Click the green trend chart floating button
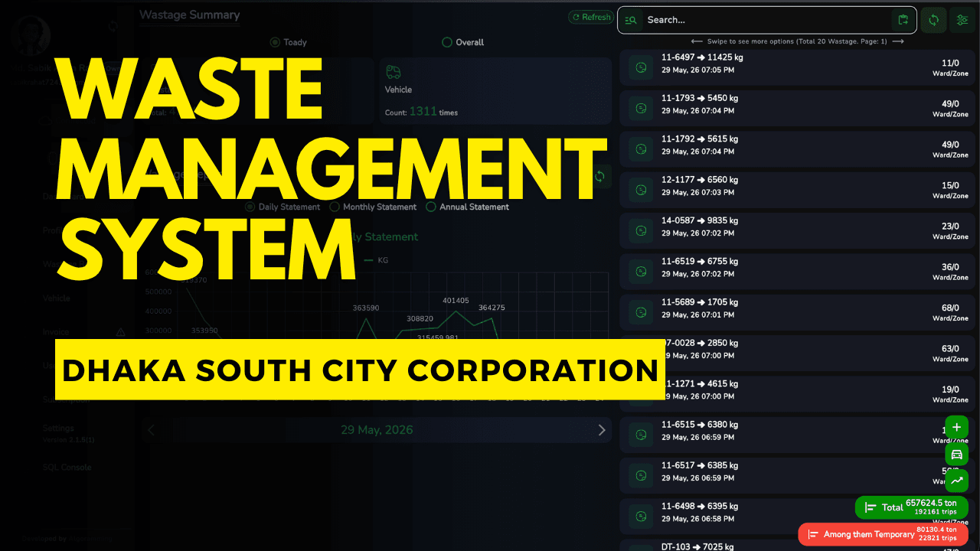 click(956, 481)
